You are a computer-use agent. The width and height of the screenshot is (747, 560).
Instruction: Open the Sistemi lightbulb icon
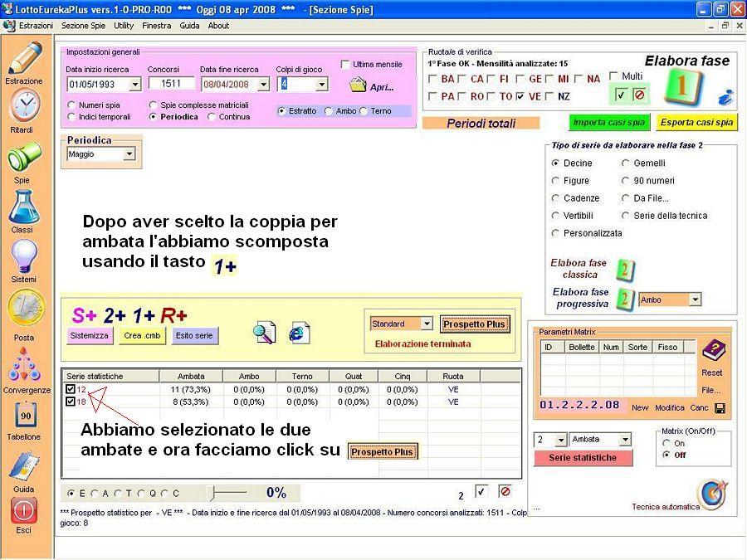[24, 256]
